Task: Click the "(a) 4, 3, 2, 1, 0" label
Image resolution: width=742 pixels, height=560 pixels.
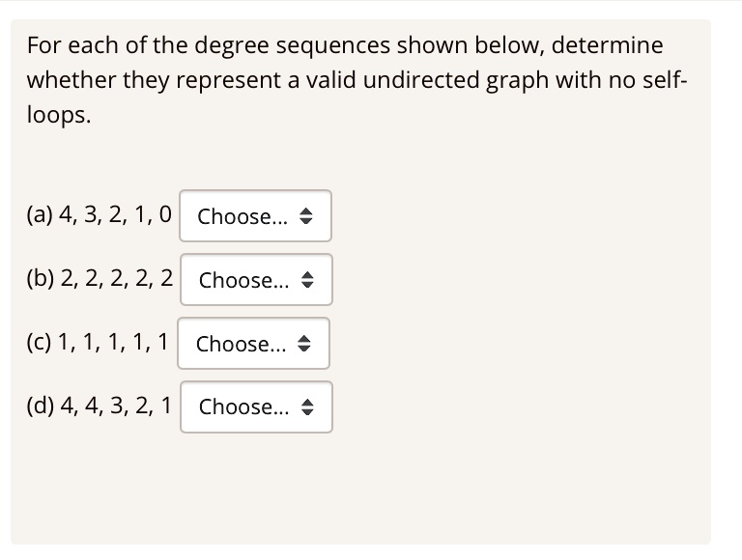Action: [x=100, y=215]
